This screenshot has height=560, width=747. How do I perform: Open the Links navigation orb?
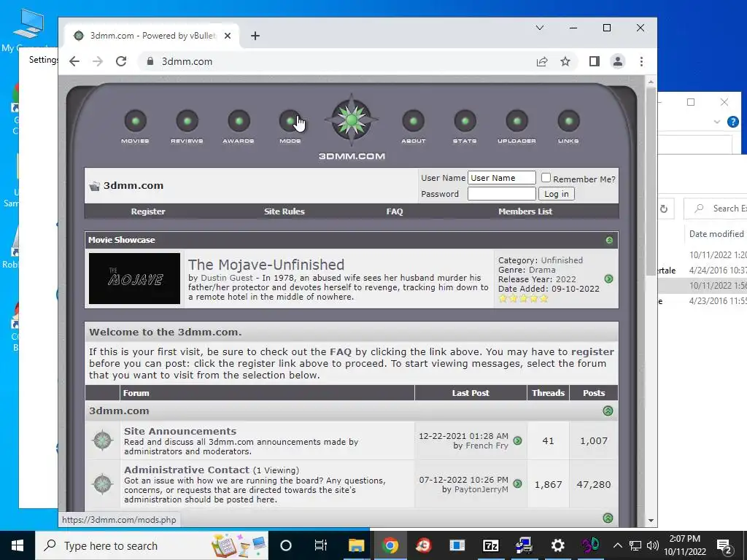click(568, 121)
